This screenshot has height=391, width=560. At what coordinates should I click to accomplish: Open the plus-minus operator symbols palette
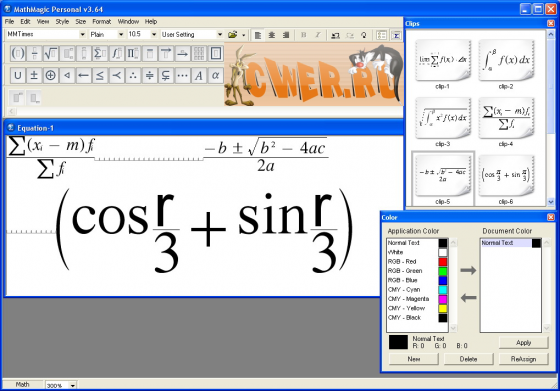[x=34, y=75]
